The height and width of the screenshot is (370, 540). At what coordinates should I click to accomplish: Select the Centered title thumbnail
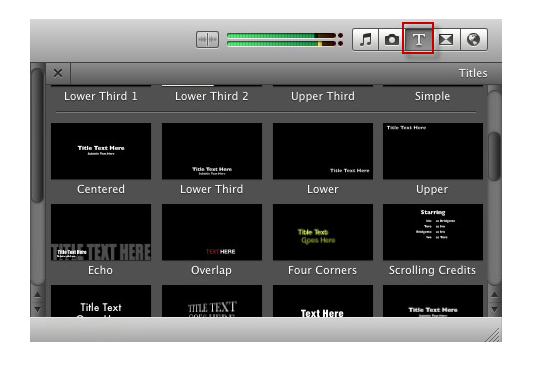(101, 151)
